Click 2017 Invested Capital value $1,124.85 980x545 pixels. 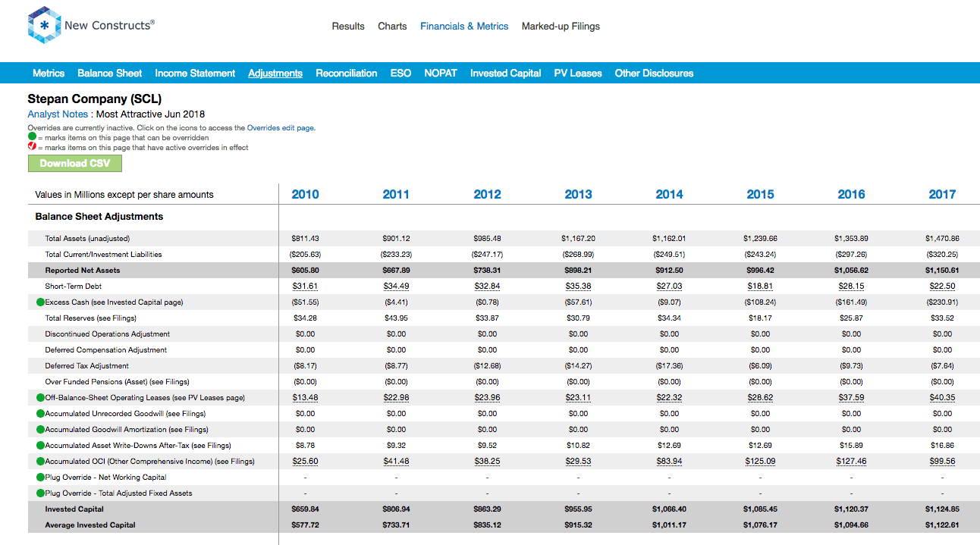pyautogui.click(x=942, y=509)
